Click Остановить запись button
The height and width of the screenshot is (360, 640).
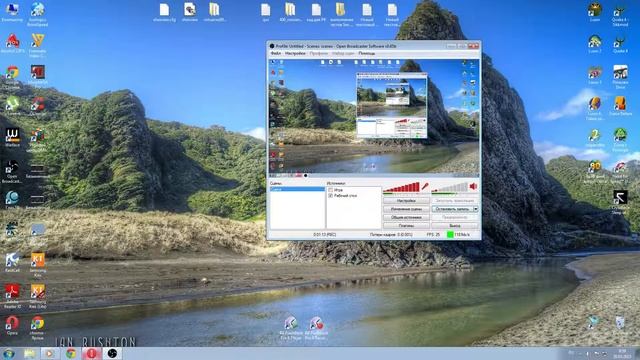point(452,209)
